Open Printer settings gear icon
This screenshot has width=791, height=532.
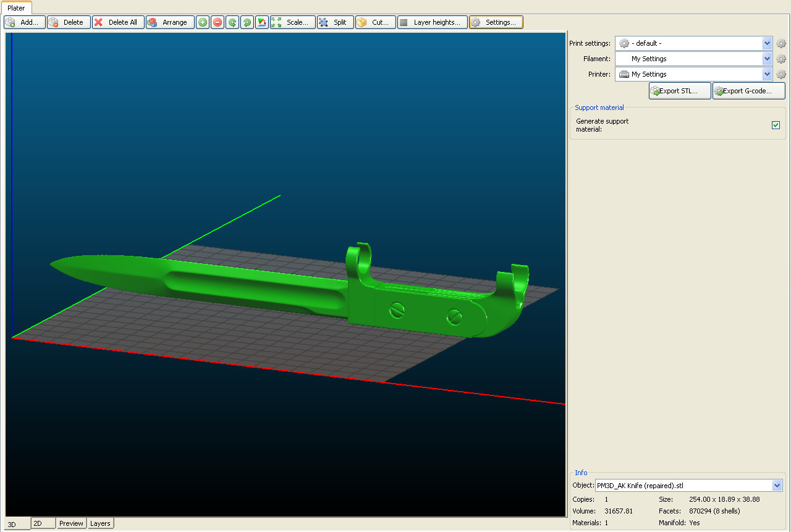[x=781, y=74]
